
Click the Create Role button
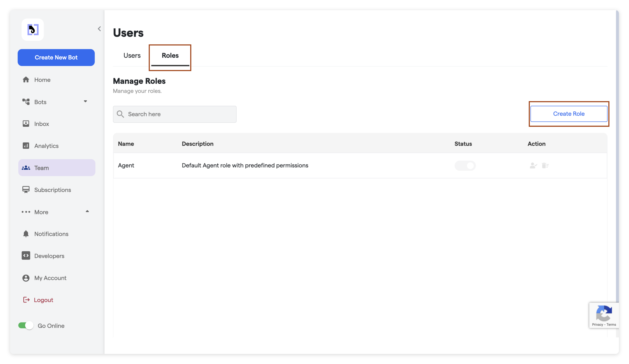pos(569,114)
